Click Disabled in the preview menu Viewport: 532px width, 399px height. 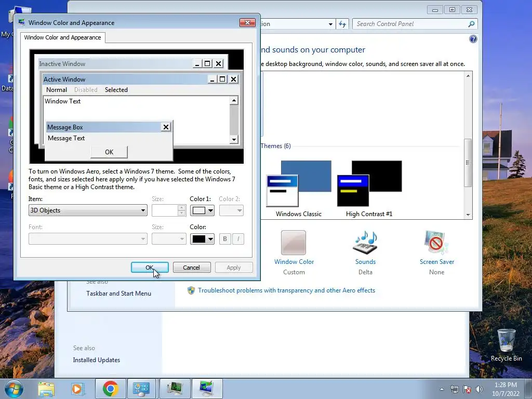click(x=86, y=89)
